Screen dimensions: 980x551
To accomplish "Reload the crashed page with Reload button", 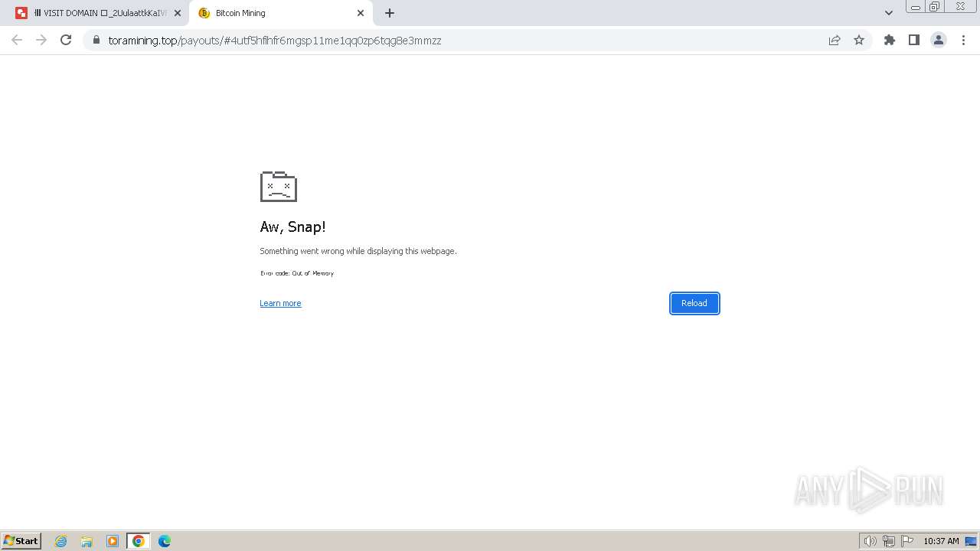I will click(x=694, y=303).
